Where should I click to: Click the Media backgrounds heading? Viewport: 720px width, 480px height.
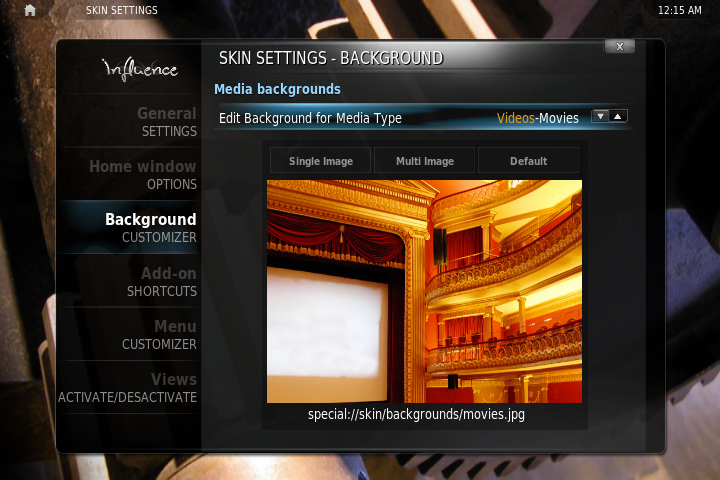(277, 89)
